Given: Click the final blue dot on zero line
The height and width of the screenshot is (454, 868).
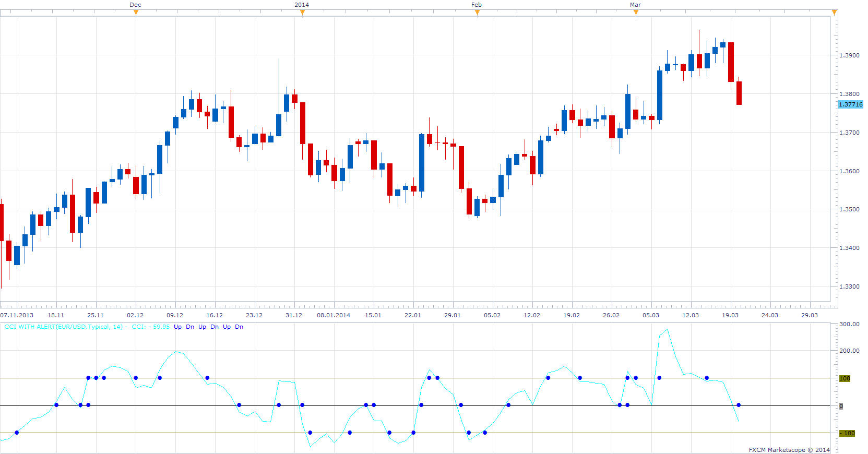Looking at the screenshot, I should tap(739, 405).
